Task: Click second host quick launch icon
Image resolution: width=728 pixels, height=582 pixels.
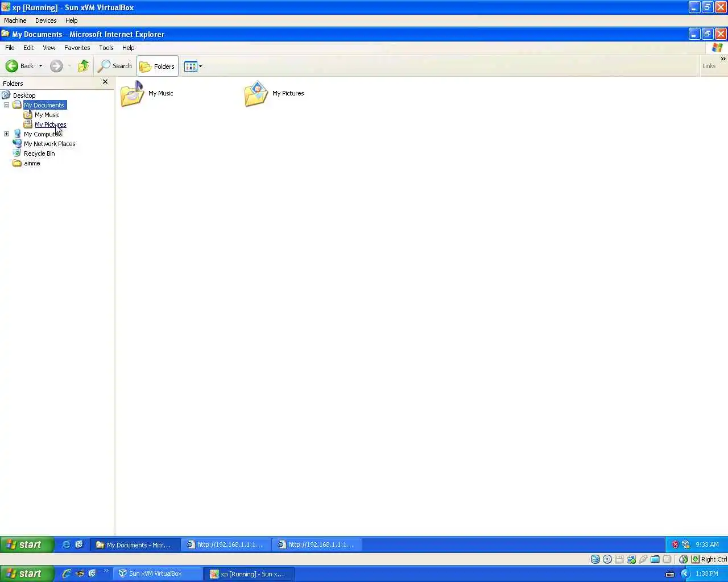Action: (x=80, y=573)
